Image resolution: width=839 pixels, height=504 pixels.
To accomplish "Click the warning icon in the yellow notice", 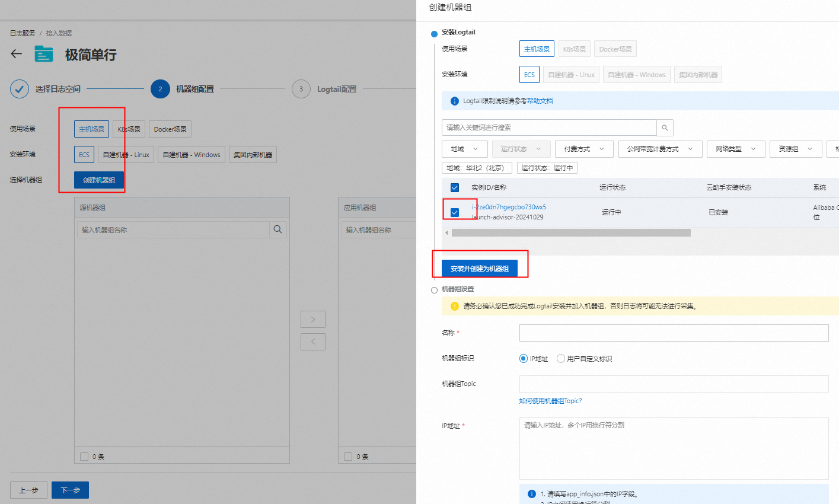I will pyautogui.click(x=455, y=306).
